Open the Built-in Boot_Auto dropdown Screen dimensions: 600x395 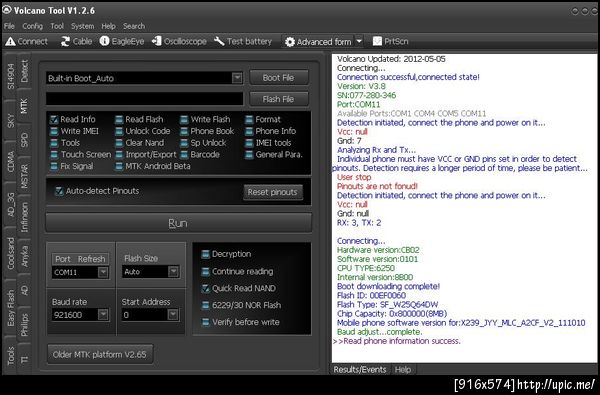pyautogui.click(x=237, y=78)
